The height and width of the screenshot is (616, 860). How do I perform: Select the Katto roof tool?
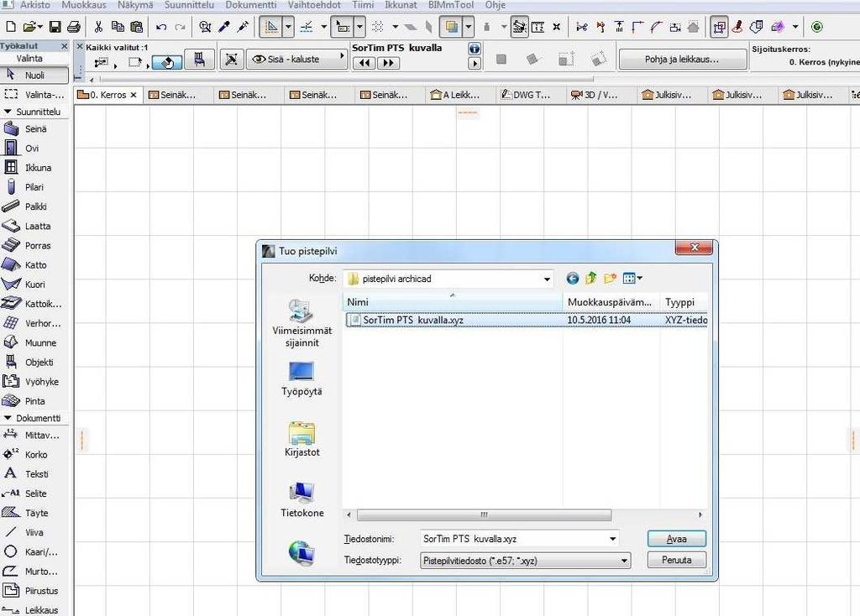34,264
